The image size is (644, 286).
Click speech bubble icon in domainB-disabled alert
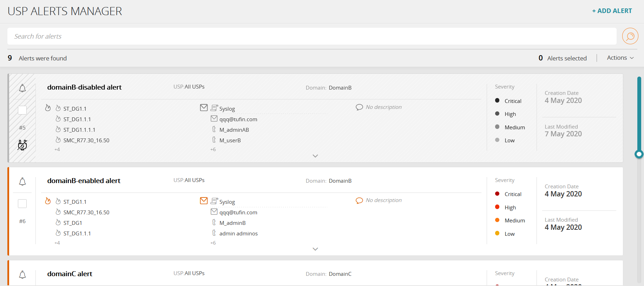pos(359,107)
